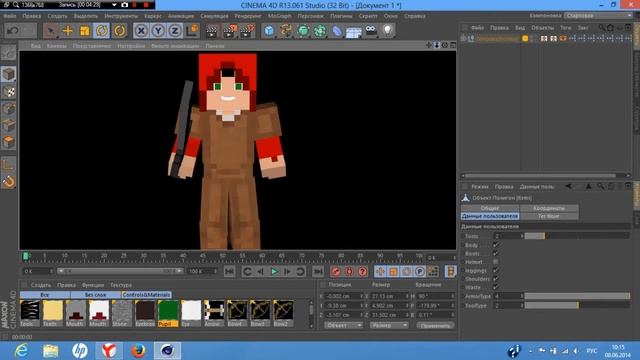
Task: Open Firefox from the taskbar
Action: [x=138, y=351]
